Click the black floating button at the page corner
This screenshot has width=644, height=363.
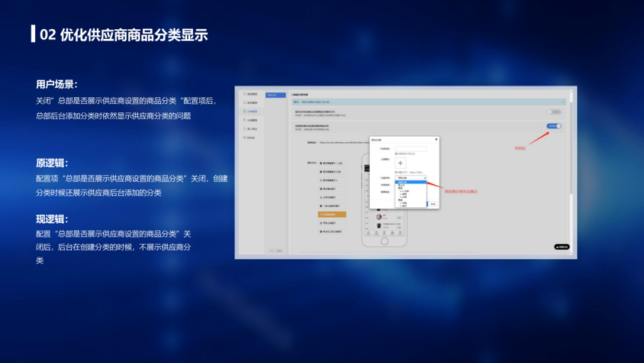click(562, 247)
